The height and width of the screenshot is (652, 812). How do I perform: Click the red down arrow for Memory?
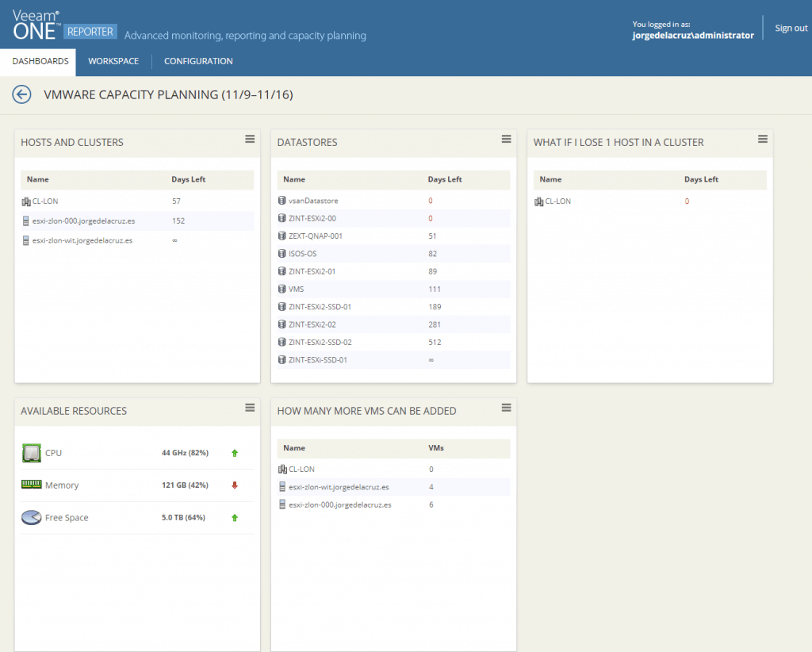pos(235,485)
